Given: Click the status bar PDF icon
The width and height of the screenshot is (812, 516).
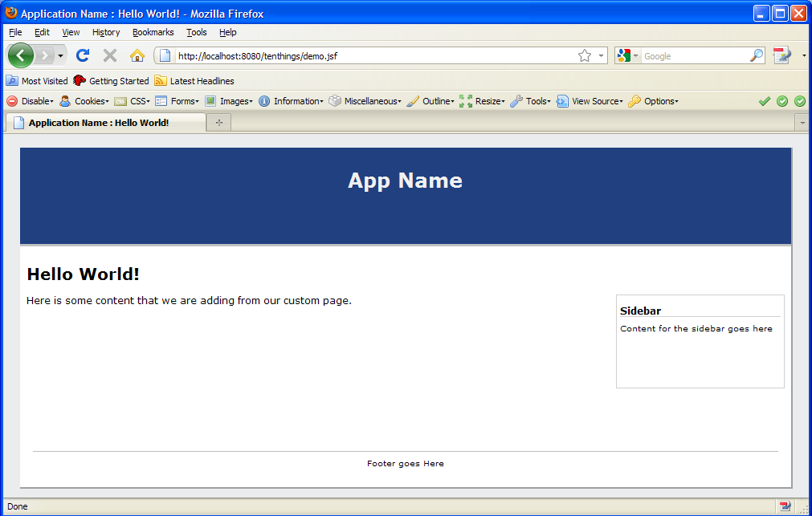Looking at the screenshot, I should (785, 506).
